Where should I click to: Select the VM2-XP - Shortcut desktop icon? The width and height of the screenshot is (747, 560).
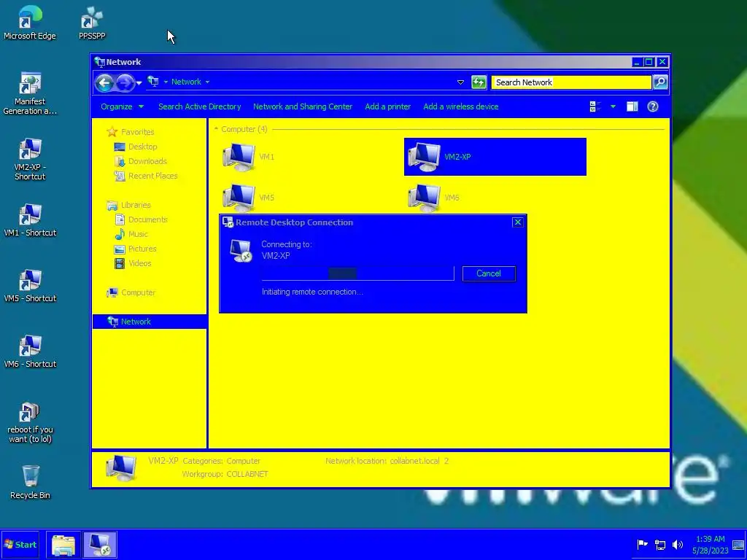tap(29, 160)
